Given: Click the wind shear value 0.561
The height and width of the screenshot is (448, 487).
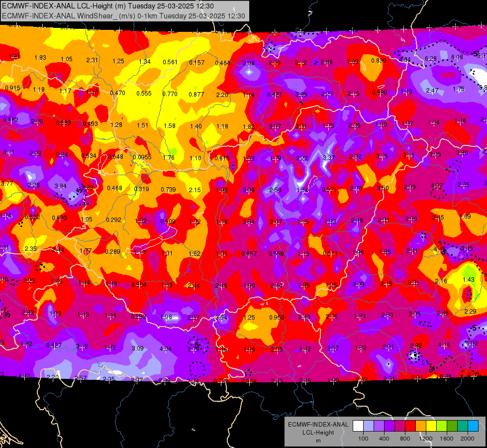Looking at the screenshot, I should pos(170,62).
